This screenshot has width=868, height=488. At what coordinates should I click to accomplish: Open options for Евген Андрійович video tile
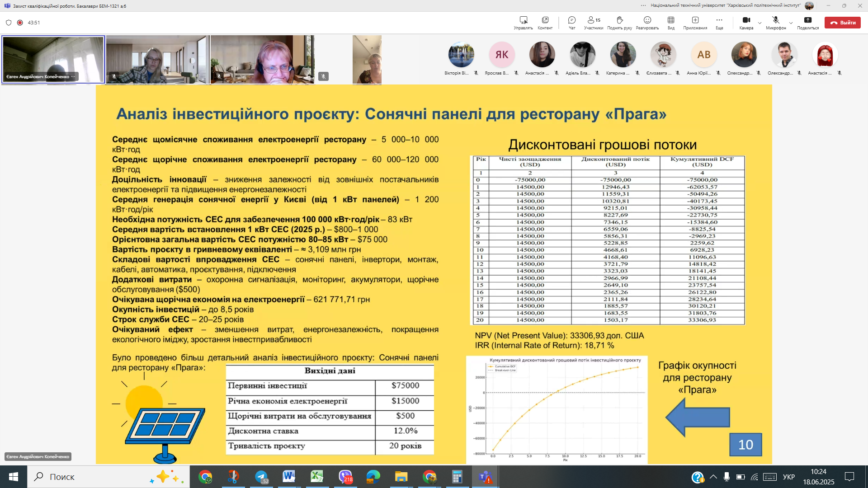(x=73, y=77)
